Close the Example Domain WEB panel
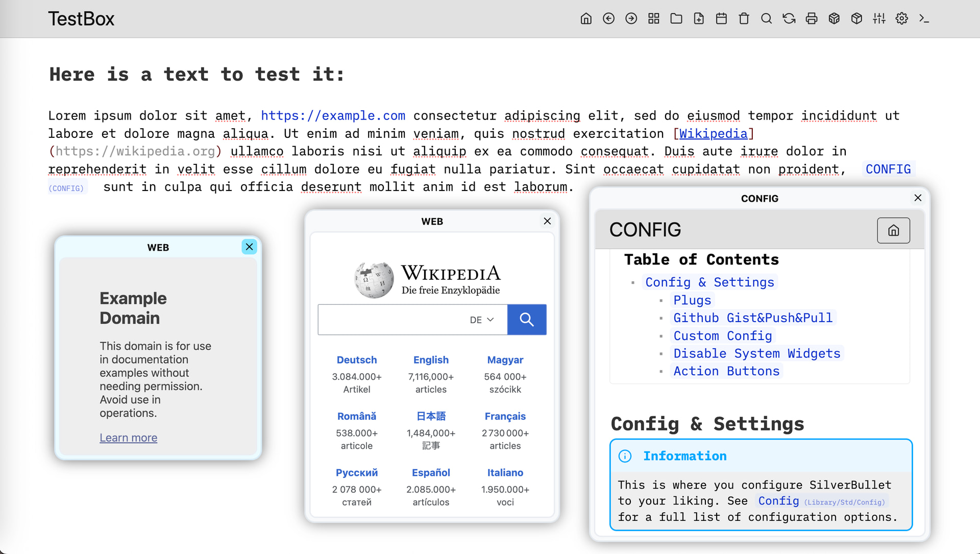The height and width of the screenshot is (554, 980). click(249, 247)
